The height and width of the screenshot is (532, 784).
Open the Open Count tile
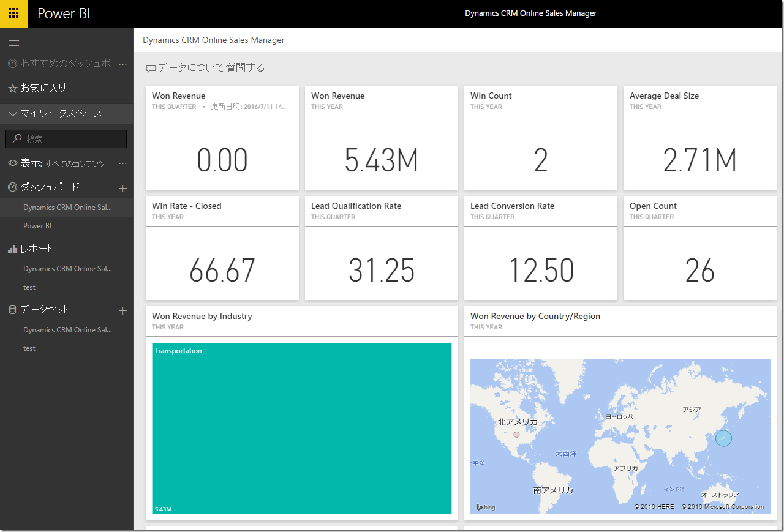(700, 248)
